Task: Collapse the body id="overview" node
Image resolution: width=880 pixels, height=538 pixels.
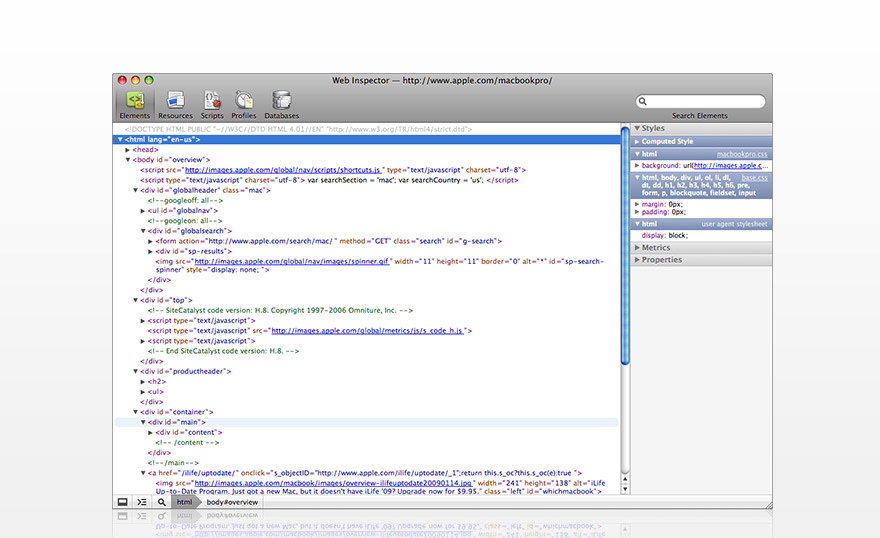Action: (128, 160)
